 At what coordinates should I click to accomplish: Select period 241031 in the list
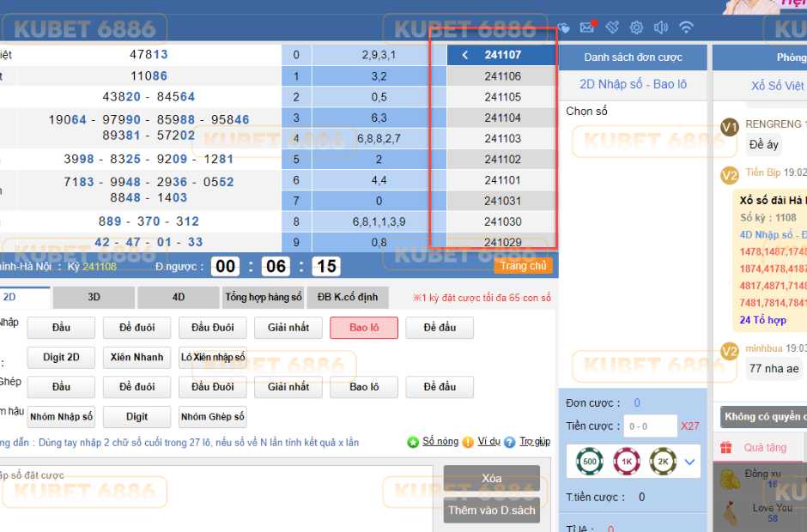click(x=502, y=201)
